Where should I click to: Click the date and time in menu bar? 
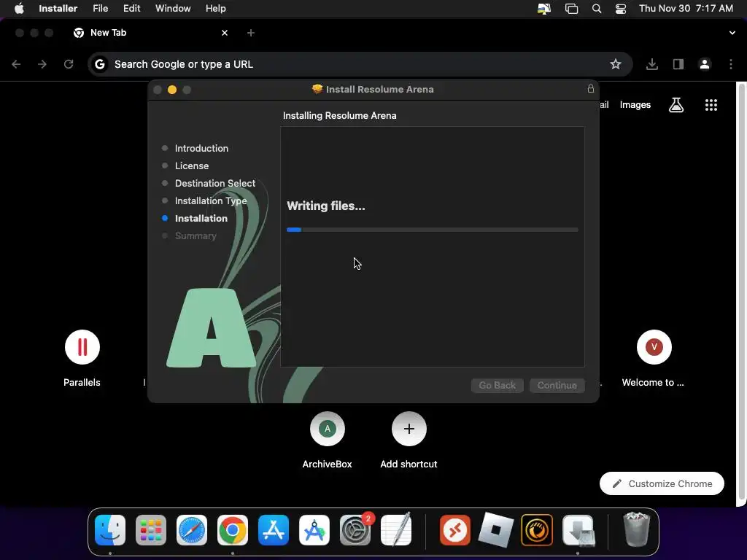(x=686, y=9)
